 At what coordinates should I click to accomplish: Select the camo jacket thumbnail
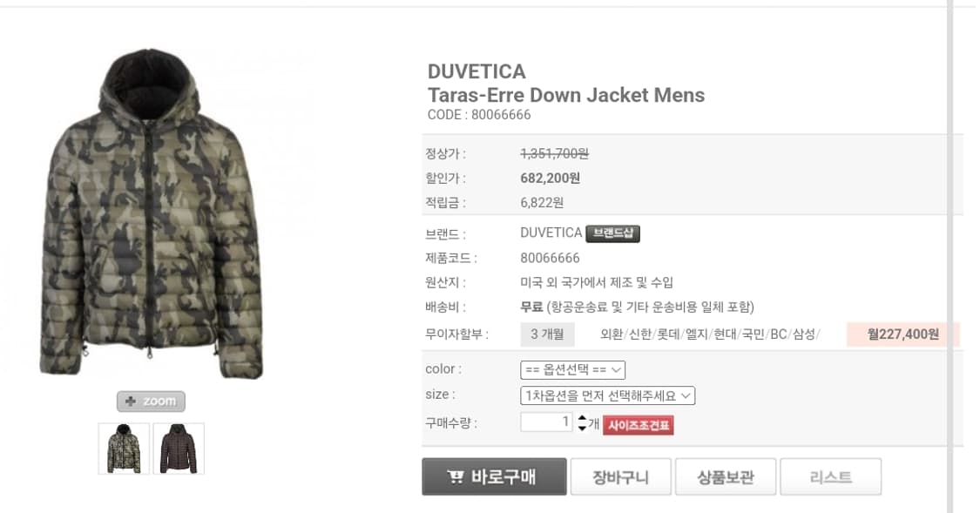click(124, 449)
